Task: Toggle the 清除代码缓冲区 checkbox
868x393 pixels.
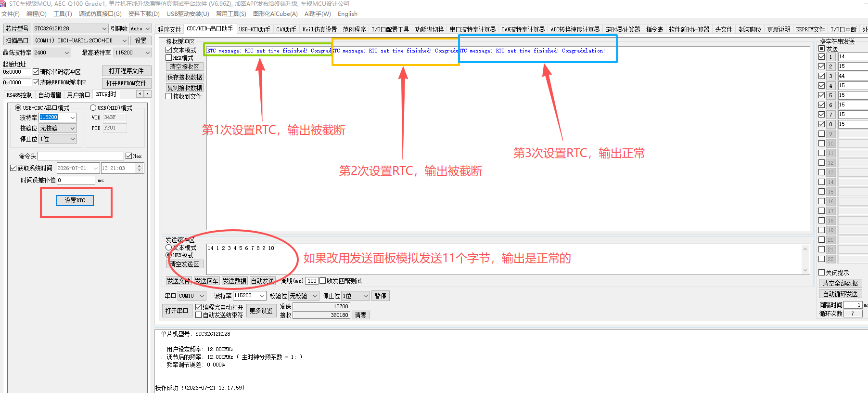Action: (x=36, y=72)
